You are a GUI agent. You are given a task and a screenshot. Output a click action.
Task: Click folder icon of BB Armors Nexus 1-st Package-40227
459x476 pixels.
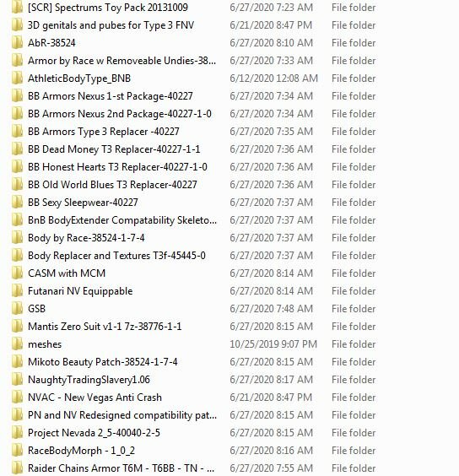click(x=18, y=96)
